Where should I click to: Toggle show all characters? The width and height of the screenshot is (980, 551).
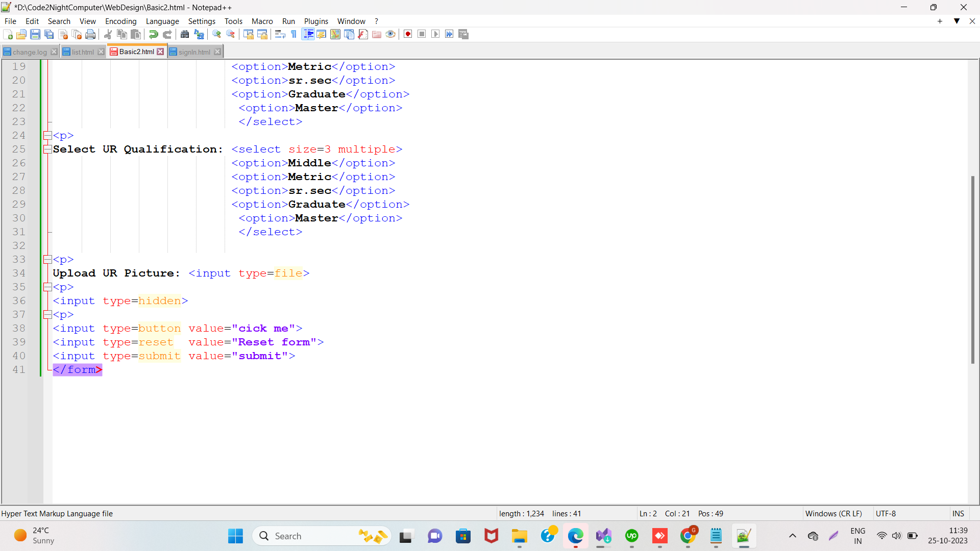point(293,34)
